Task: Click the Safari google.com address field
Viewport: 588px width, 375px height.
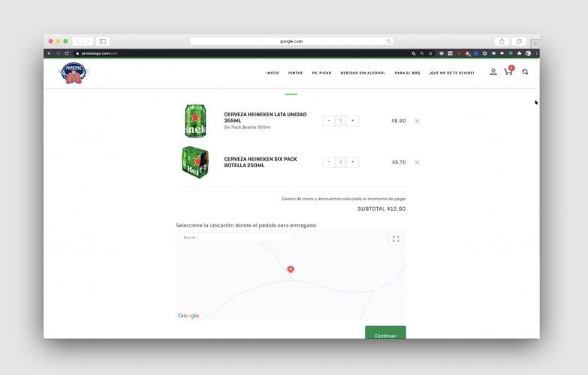Action: [291, 41]
